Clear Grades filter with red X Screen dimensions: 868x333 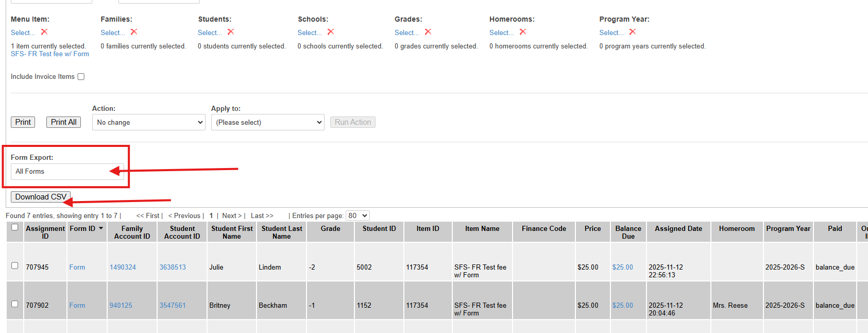[428, 32]
